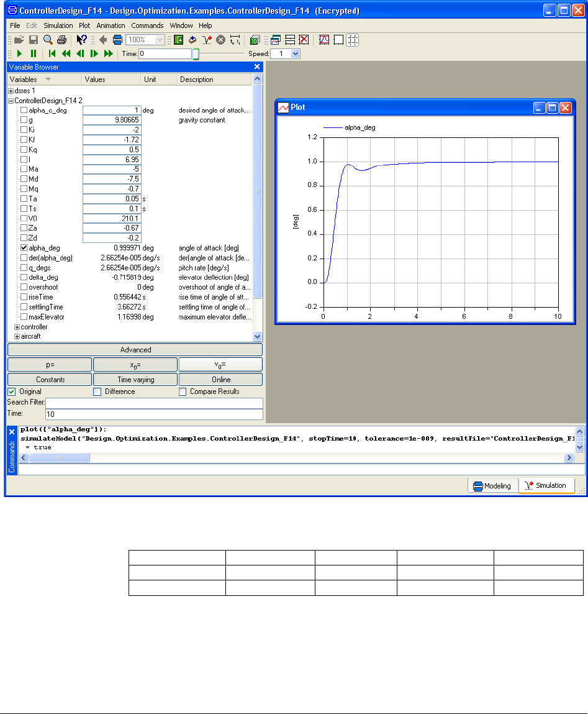The image size is (588, 714).
Task: Click the fast forward double arrow button
Action: [108, 53]
